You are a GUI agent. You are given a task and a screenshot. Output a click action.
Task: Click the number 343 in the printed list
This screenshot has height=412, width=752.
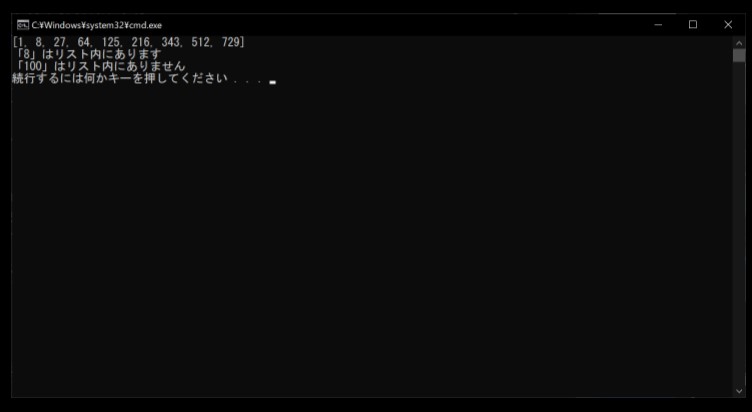(170, 42)
